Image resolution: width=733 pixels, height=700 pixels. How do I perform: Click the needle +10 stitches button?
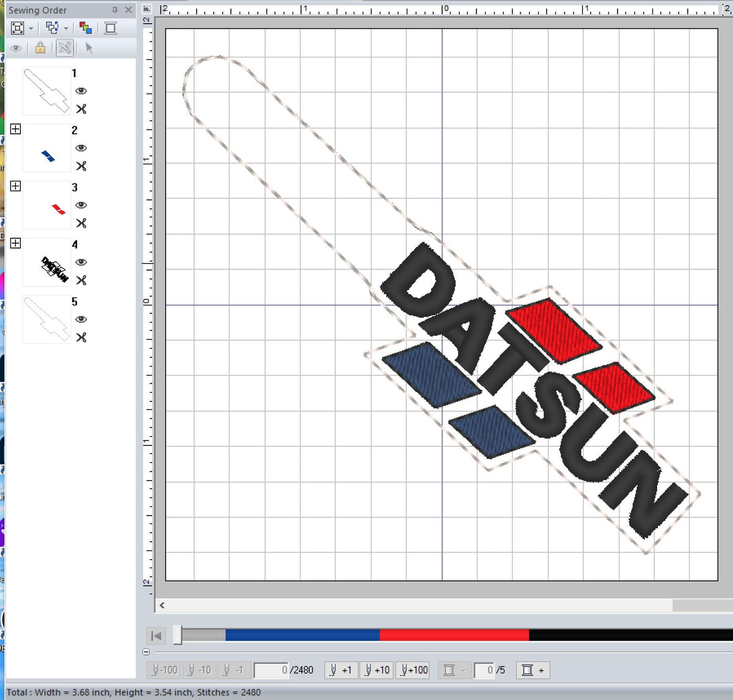pos(376,670)
